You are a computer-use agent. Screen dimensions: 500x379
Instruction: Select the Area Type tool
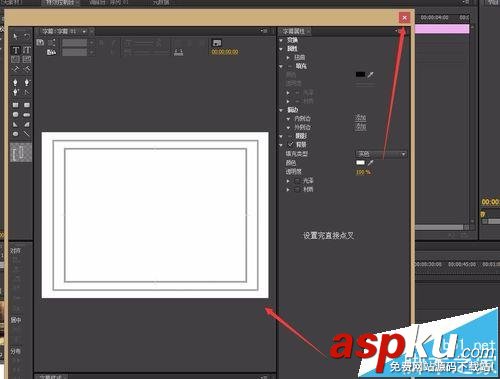pyautogui.click(x=15, y=60)
